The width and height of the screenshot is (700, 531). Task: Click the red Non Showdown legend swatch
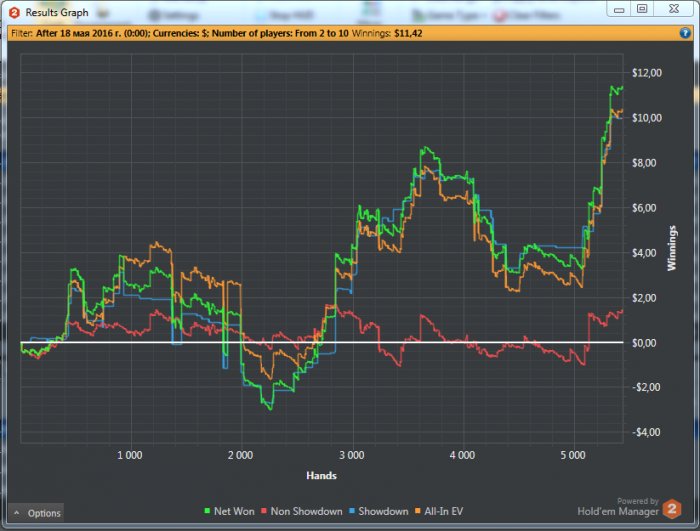[x=266, y=512]
